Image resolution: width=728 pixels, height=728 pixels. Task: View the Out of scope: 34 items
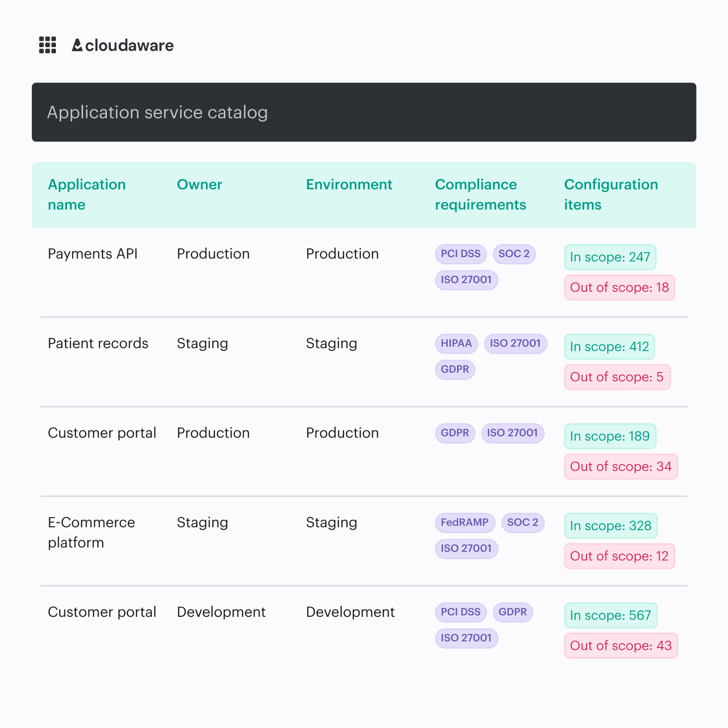621,467
